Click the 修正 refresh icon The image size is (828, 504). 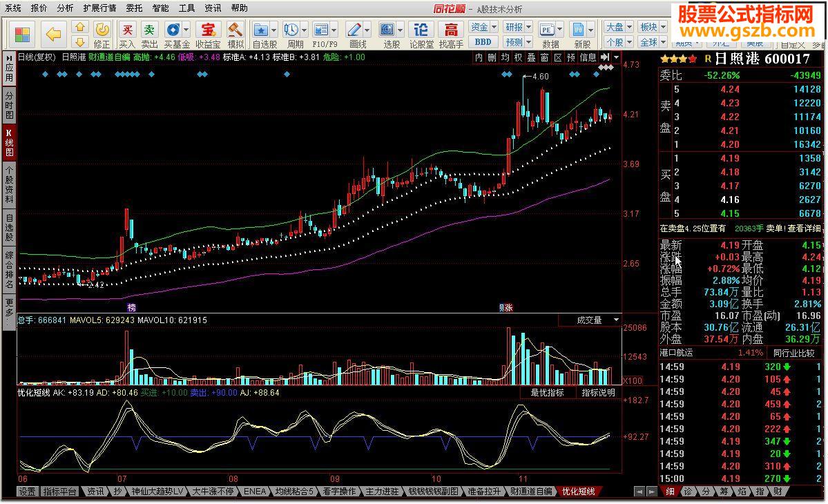coord(102,35)
